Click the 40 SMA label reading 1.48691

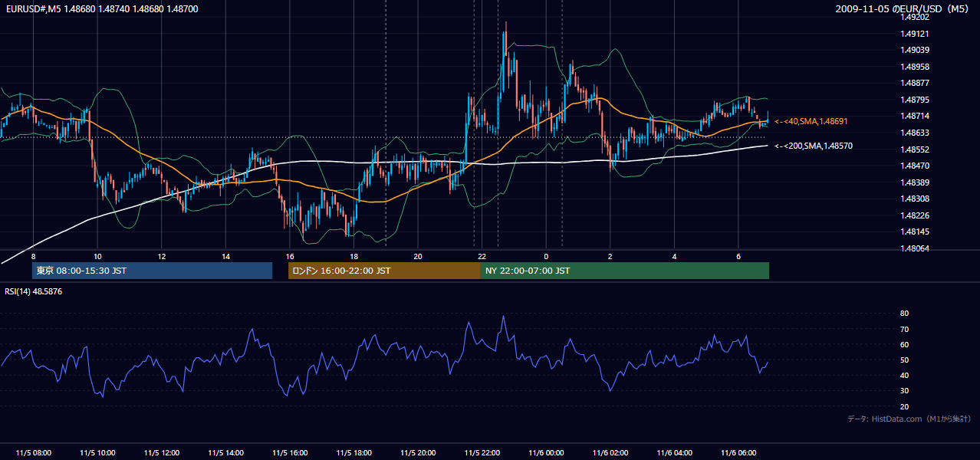coord(811,121)
